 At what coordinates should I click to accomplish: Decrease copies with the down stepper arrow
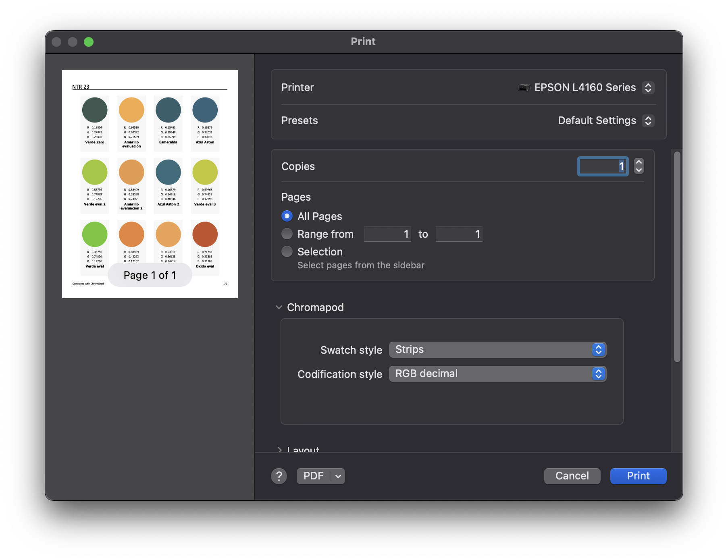639,170
